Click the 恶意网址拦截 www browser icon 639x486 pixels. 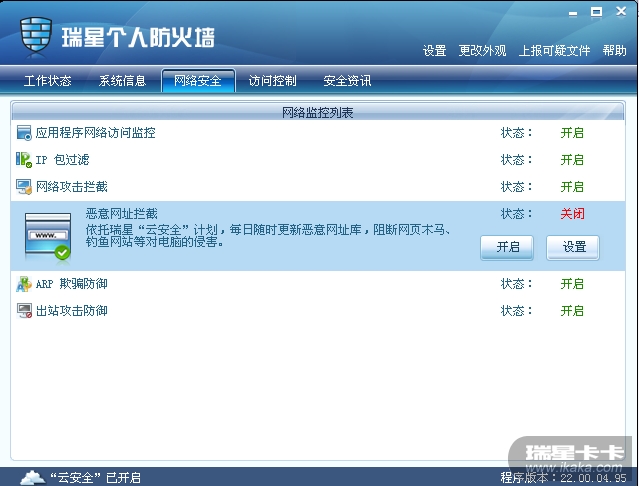[x=48, y=236]
